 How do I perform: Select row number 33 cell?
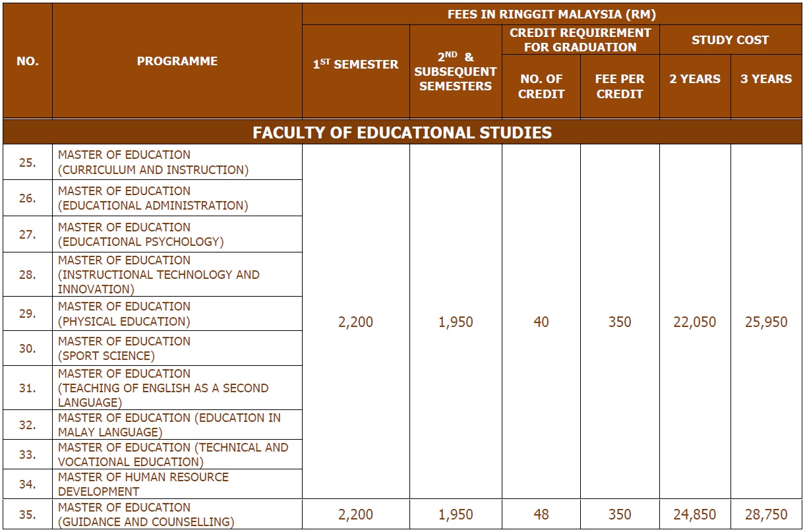(28, 454)
